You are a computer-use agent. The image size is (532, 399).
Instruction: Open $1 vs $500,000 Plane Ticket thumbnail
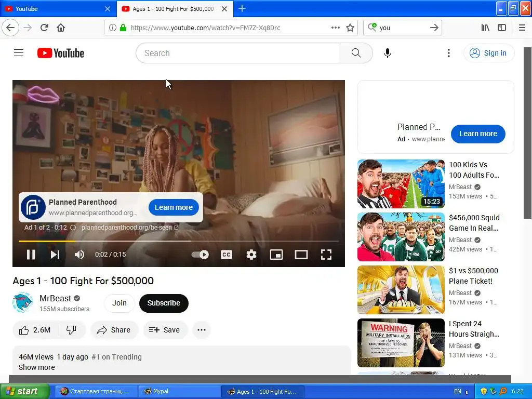[x=401, y=290]
